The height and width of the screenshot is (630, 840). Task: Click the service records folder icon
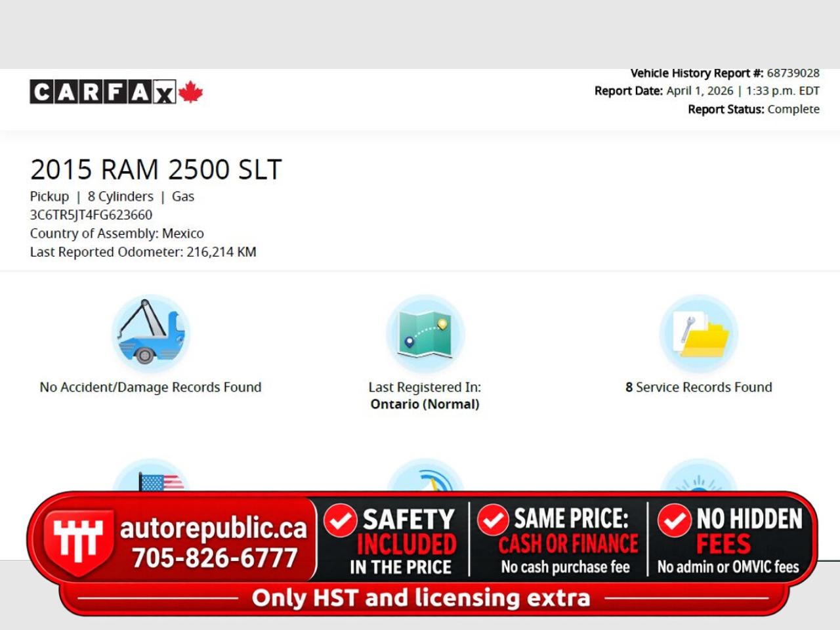699,333
